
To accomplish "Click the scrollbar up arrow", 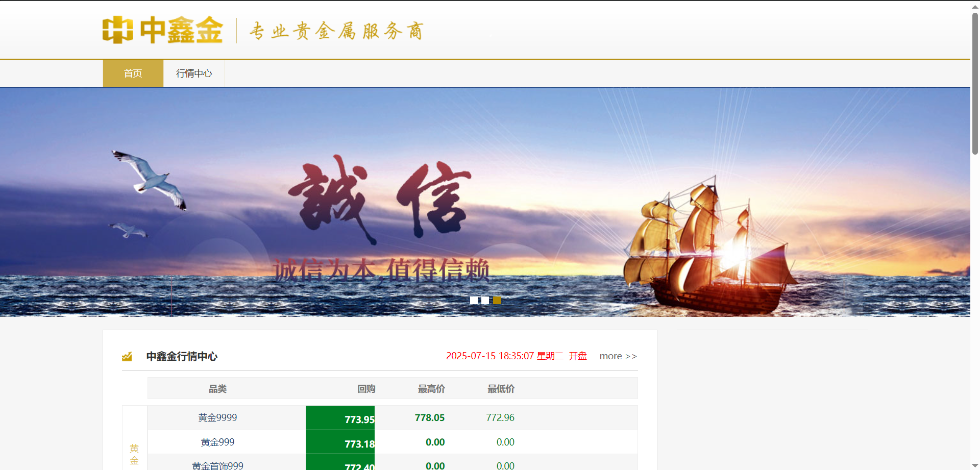I will tap(975, 6).
